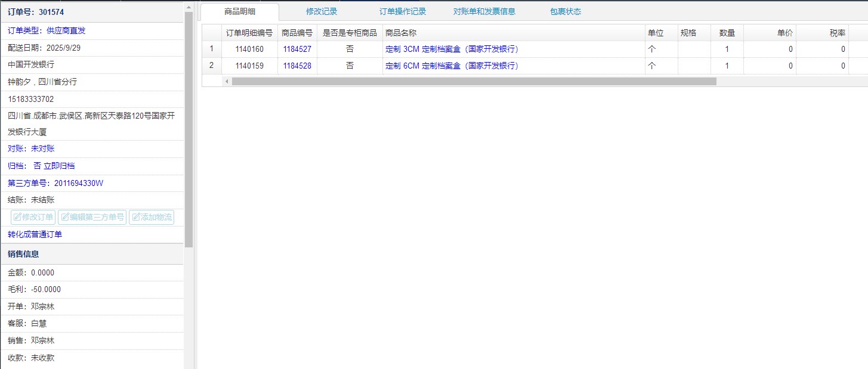Click the 商品名称 column header
868x369 pixels.
click(x=401, y=33)
